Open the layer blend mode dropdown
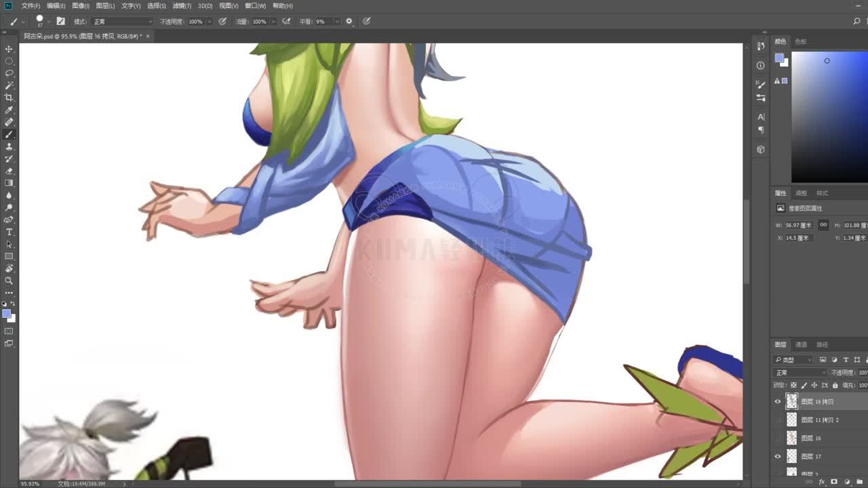This screenshot has height=488, width=868. [x=800, y=373]
